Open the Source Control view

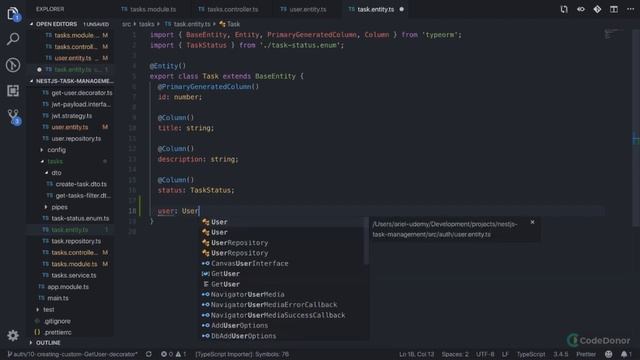(13, 117)
